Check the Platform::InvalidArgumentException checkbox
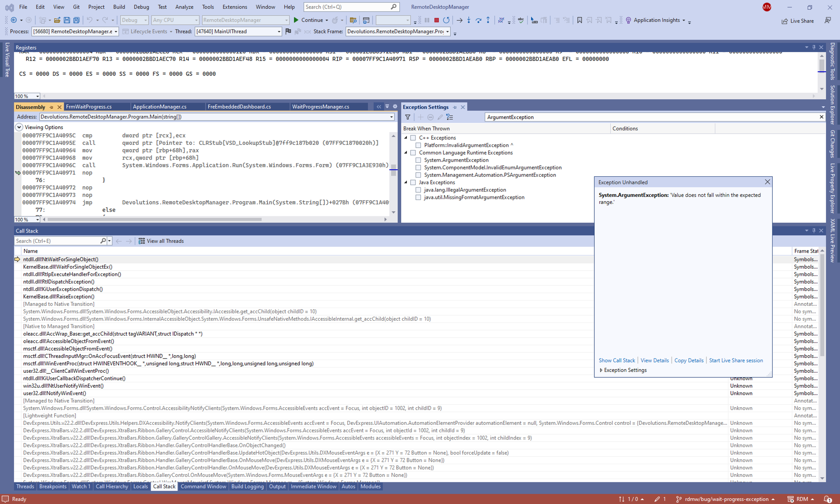The height and width of the screenshot is (504, 840). click(418, 145)
